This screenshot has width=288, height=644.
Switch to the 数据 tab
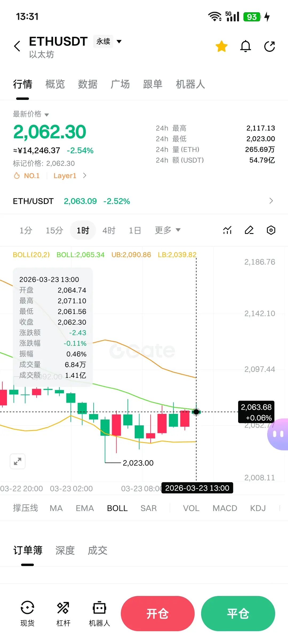88,84
